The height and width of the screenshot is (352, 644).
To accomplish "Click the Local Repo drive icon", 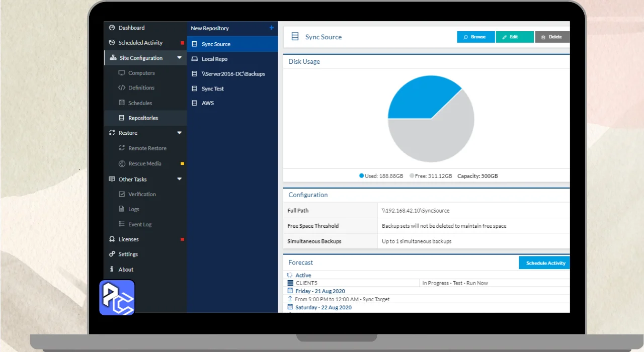I will (x=195, y=59).
